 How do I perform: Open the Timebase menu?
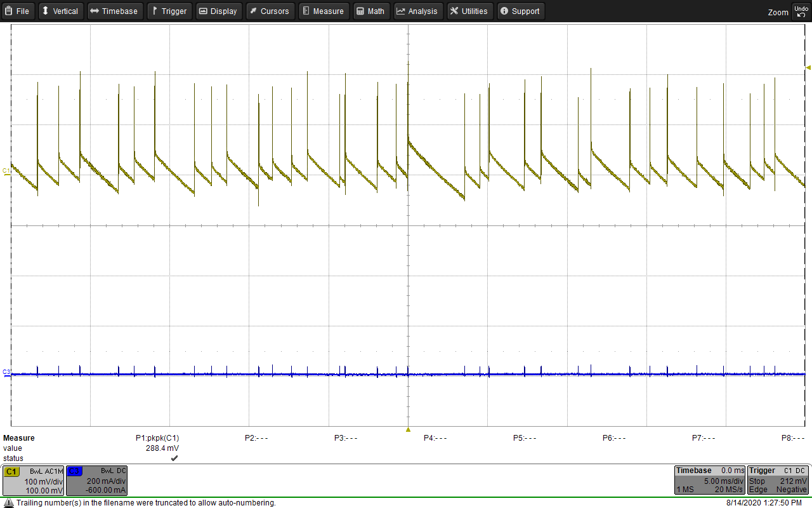point(114,11)
